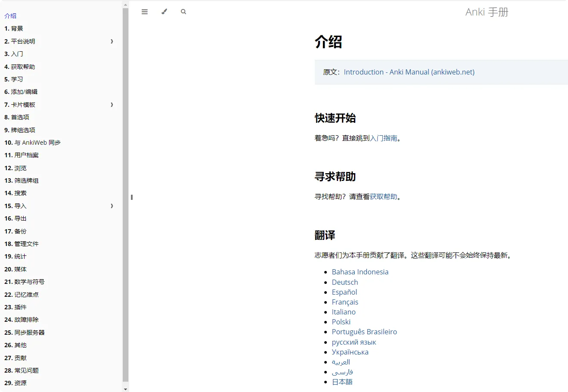Open the Introduction - Anki Manual (ankiweb.net) link
The image size is (568, 392).
(x=409, y=72)
